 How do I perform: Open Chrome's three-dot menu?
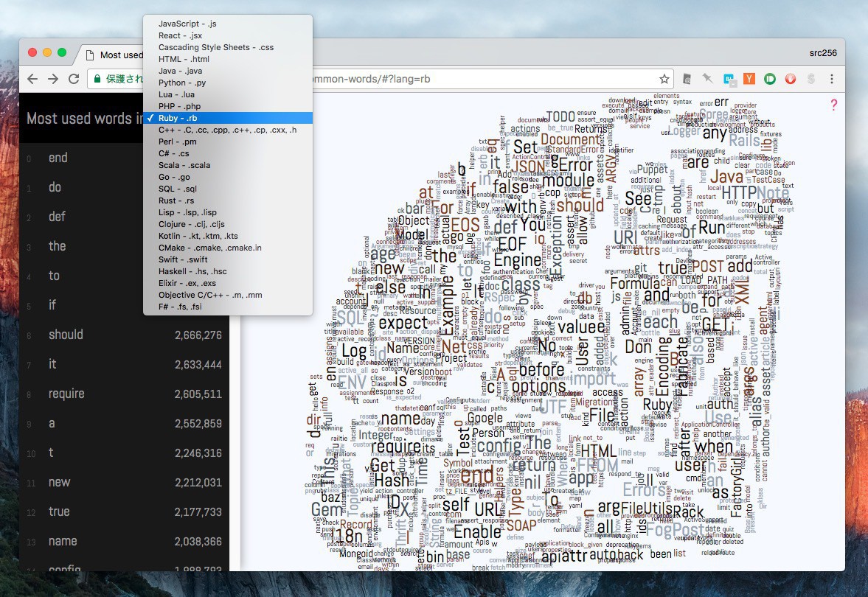(832, 79)
